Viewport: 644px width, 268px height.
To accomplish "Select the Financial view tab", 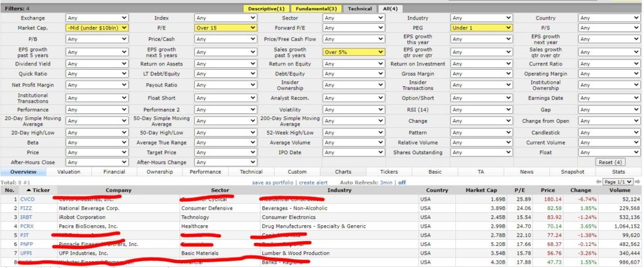I will [114, 172].
